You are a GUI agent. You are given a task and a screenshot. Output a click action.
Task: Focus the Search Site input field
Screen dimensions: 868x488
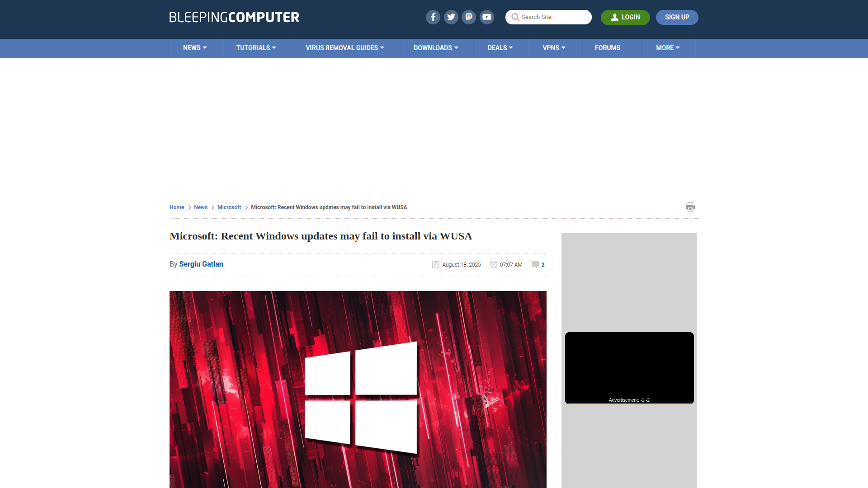pos(548,17)
